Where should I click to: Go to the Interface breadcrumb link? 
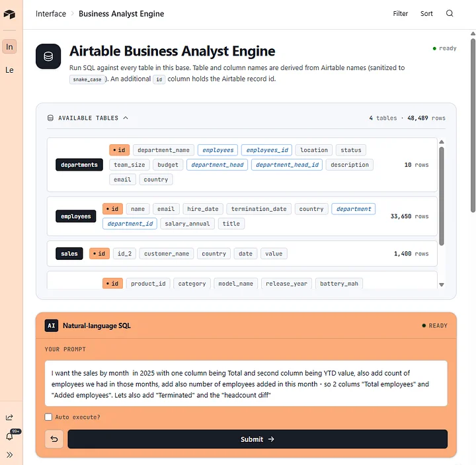pyautogui.click(x=51, y=14)
